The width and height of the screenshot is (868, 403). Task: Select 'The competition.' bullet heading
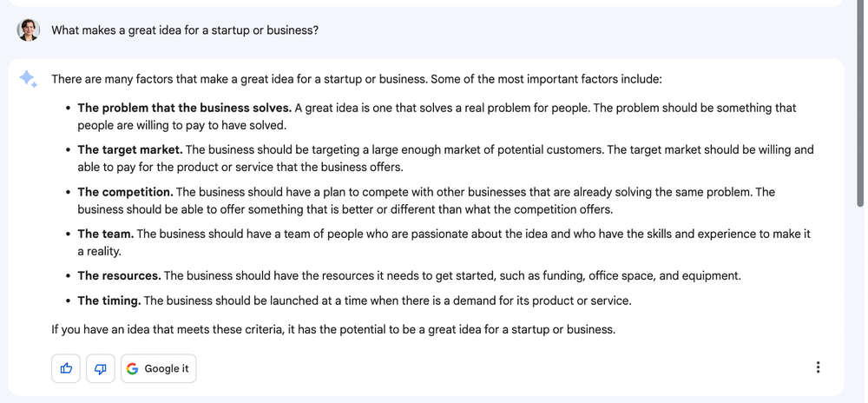click(125, 192)
